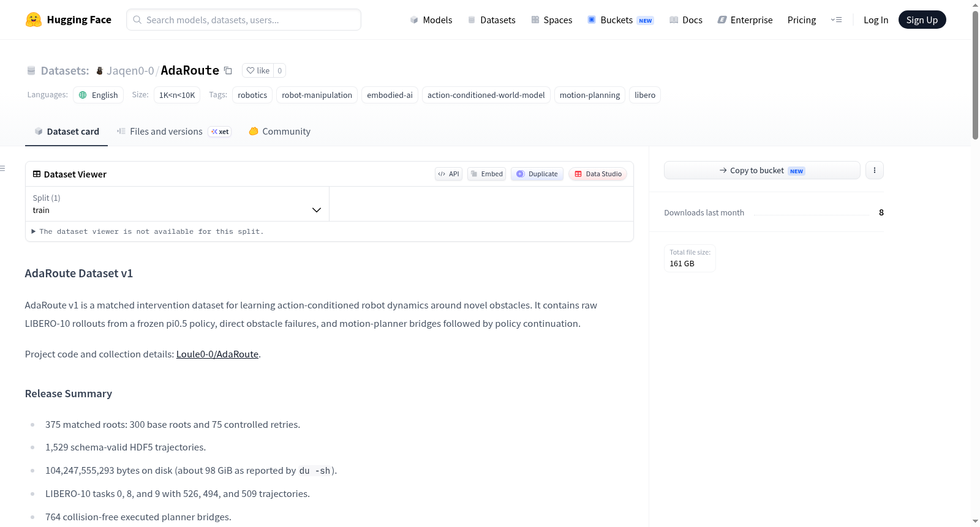
Task: Click the heart like button
Action: [258, 70]
